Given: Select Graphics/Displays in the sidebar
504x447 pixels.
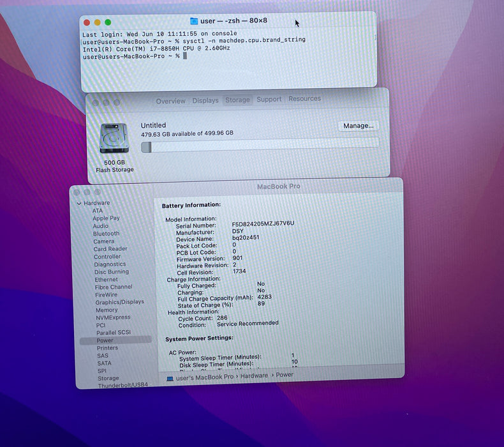Looking at the screenshot, I should coord(119,302).
